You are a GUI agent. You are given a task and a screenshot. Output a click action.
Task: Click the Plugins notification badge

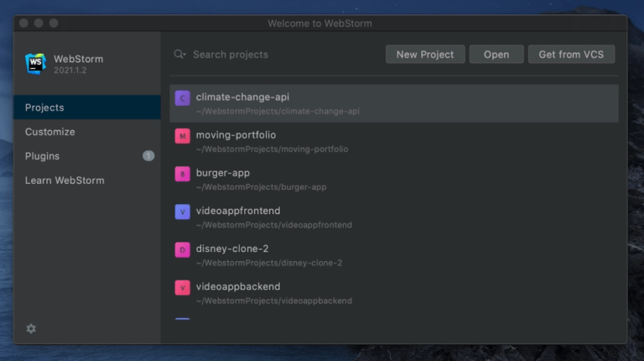(148, 156)
